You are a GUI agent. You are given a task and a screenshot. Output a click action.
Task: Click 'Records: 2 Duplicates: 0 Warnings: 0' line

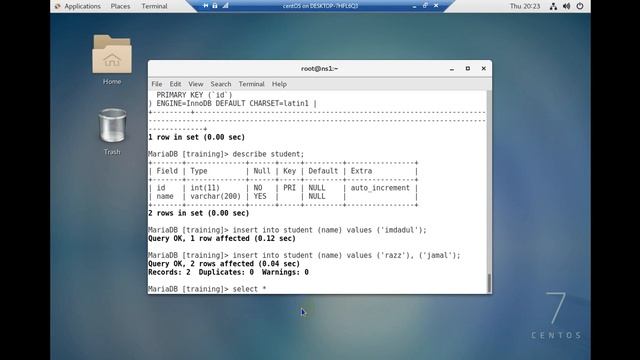[228, 272]
